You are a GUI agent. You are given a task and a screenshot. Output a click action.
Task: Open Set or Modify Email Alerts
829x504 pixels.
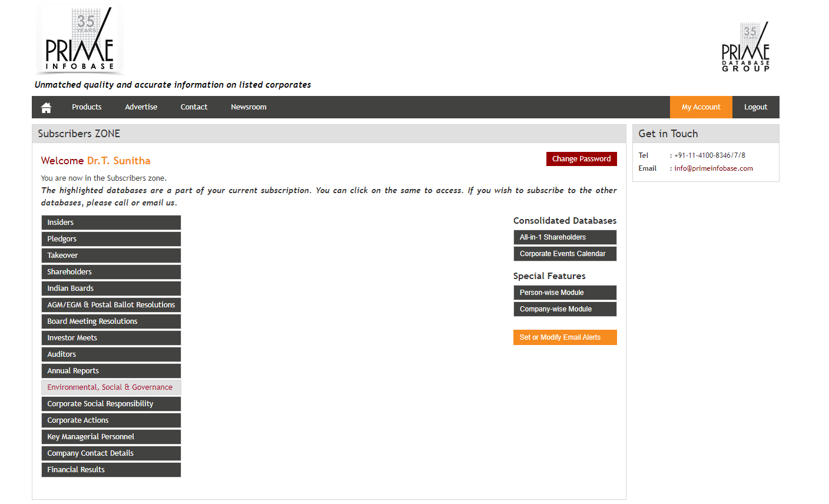[x=565, y=337]
